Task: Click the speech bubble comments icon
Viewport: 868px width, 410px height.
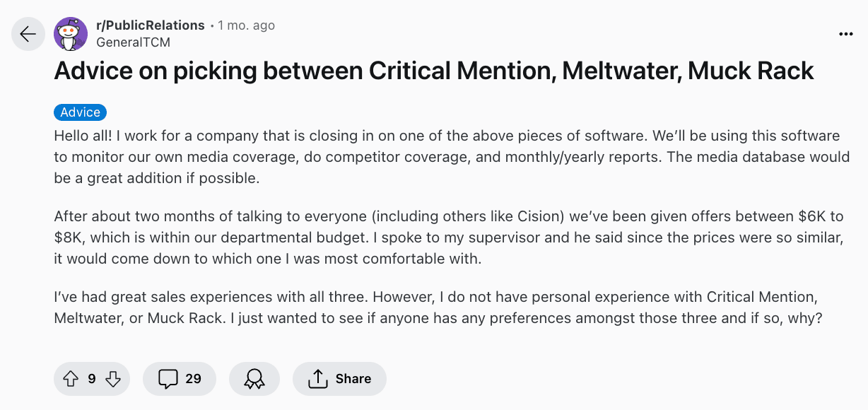Action: [168, 379]
